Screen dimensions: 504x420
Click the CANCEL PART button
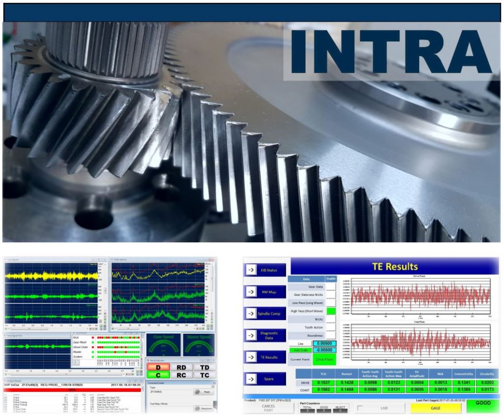268,408
